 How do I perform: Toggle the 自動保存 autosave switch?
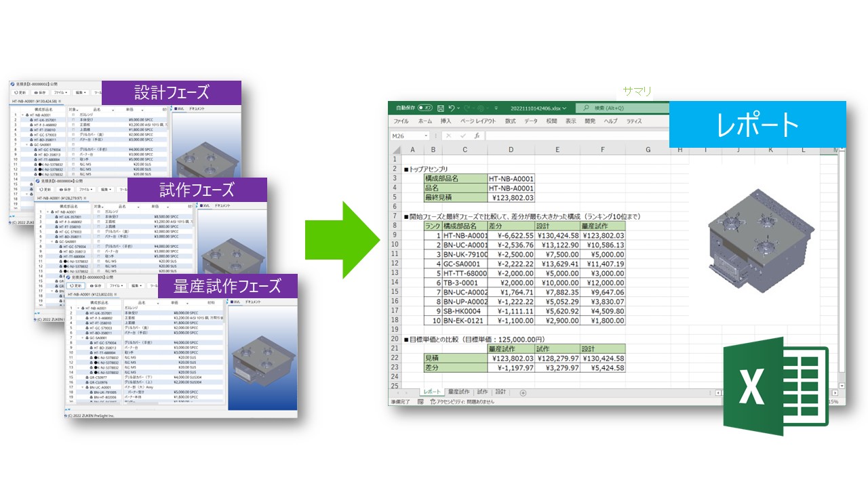coord(425,108)
